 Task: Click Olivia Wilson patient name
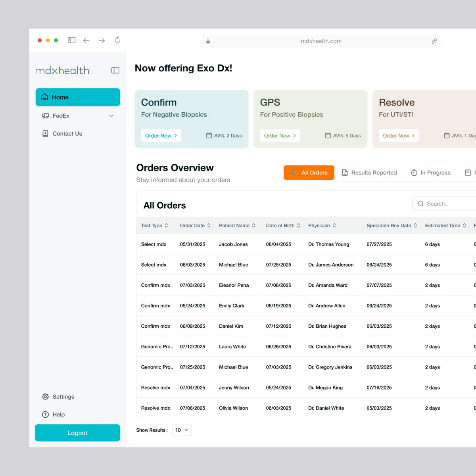(x=234, y=408)
